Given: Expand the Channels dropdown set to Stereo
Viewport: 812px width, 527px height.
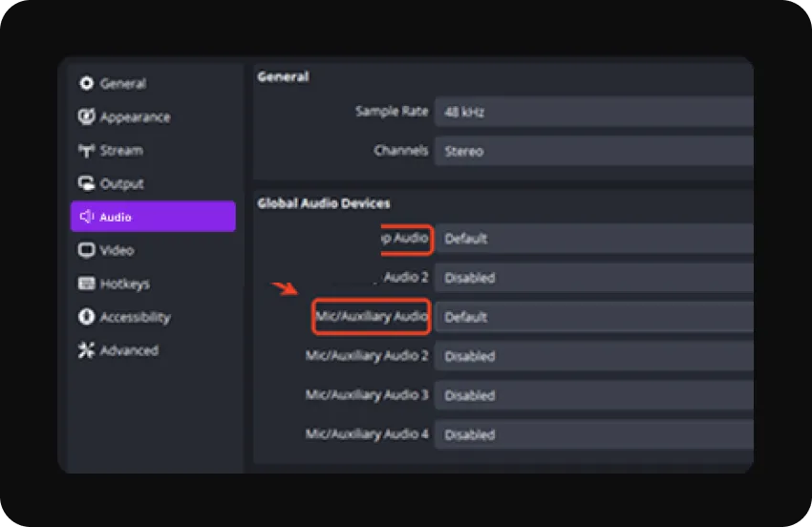Looking at the screenshot, I should [x=594, y=151].
